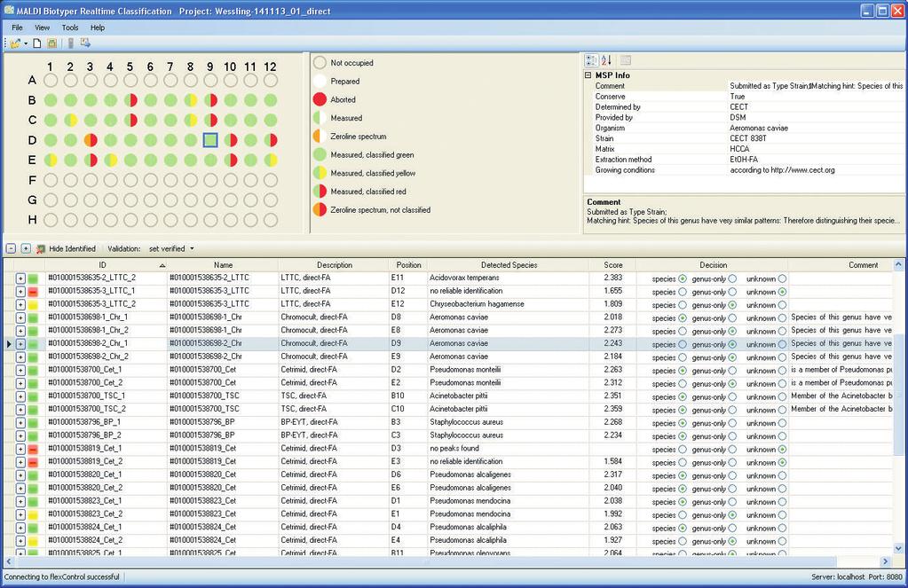Expand row #010001538824_Cet_1 details
This screenshot has height=588, width=908.
20,528
